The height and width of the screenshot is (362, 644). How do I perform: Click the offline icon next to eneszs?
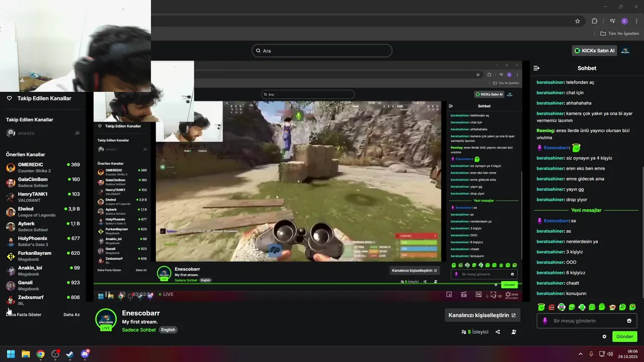coord(77,133)
